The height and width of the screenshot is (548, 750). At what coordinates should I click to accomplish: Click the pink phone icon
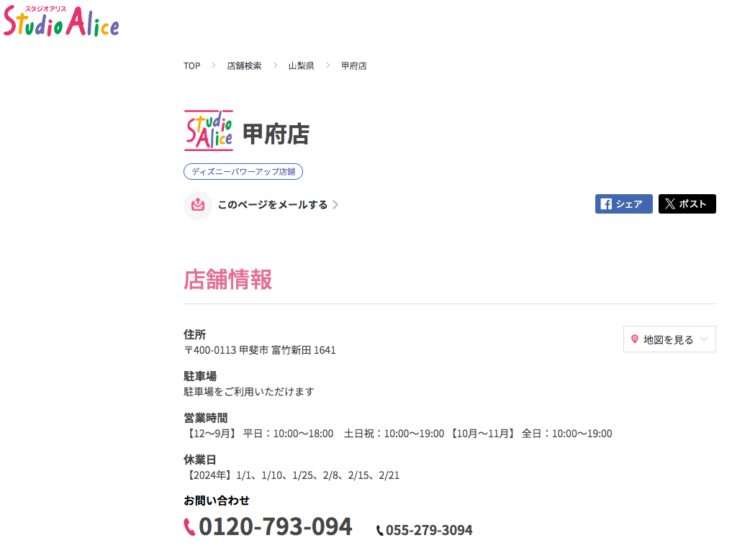(189, 527)
